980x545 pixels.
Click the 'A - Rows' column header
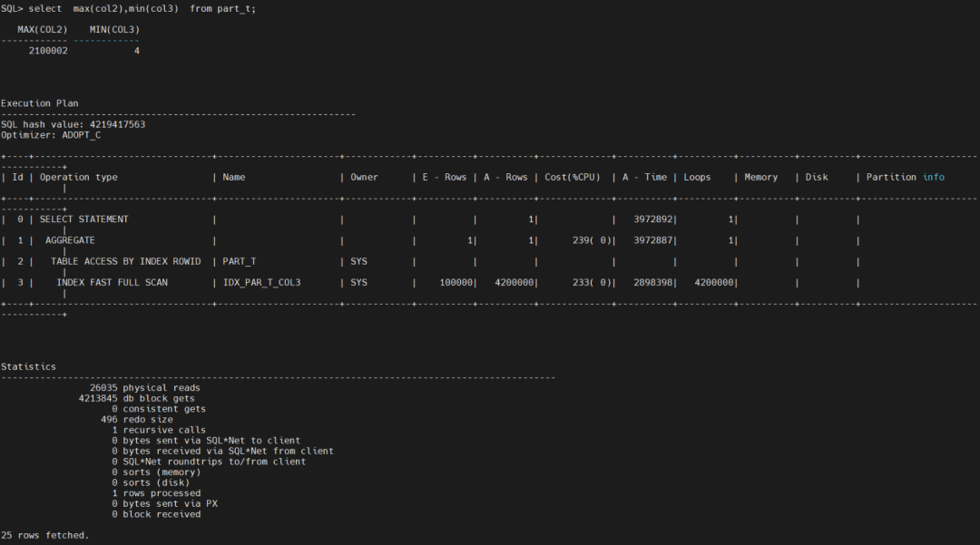point(505,178)
